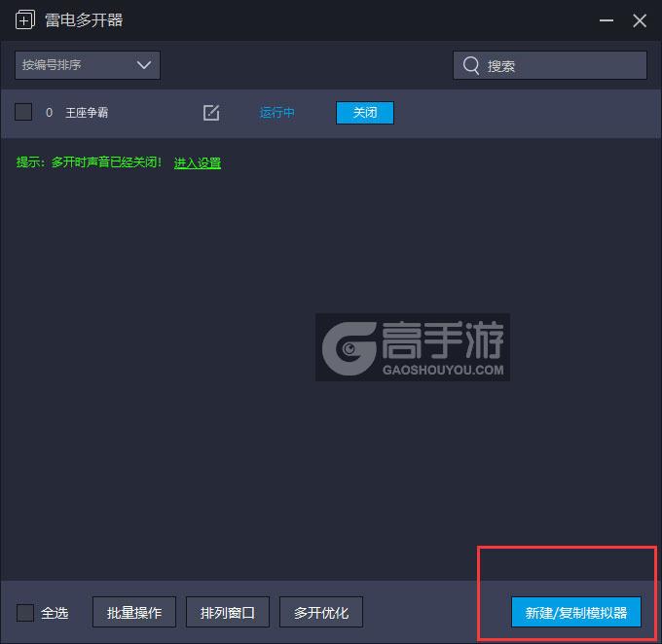Image resolution: width=662 pixels, height=644 pixels.
Task: Expand the 按编号排序 sort dropdown
Action: click(88, 65)
